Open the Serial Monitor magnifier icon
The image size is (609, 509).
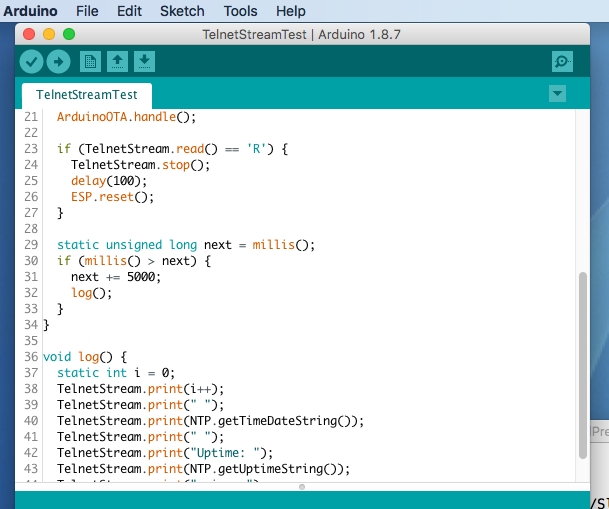point(563,62)
